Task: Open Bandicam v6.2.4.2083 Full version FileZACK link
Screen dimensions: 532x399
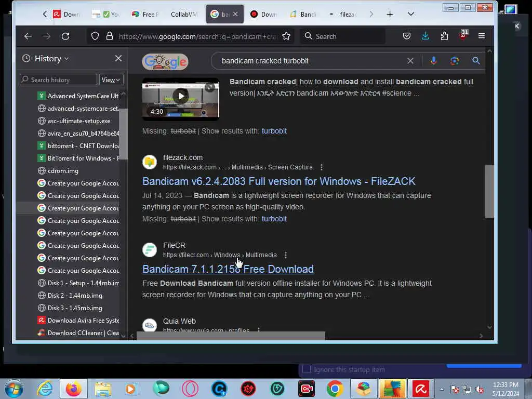Action: click(278, 181)
